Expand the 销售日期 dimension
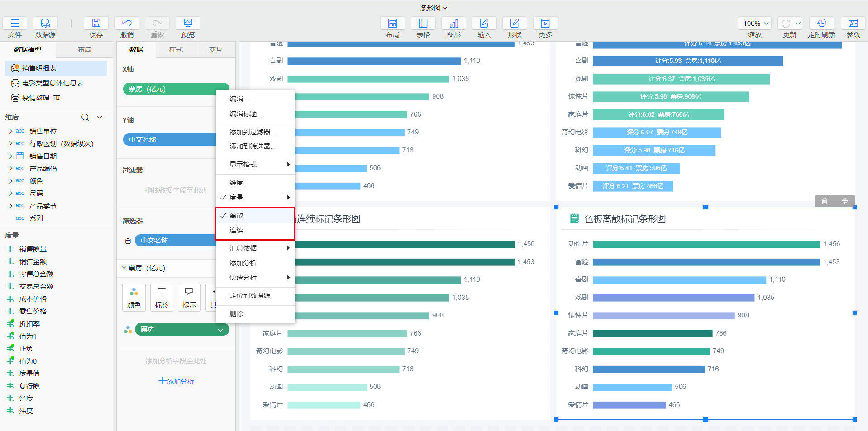Screen dimensions: 868x431 pos(10,156)
